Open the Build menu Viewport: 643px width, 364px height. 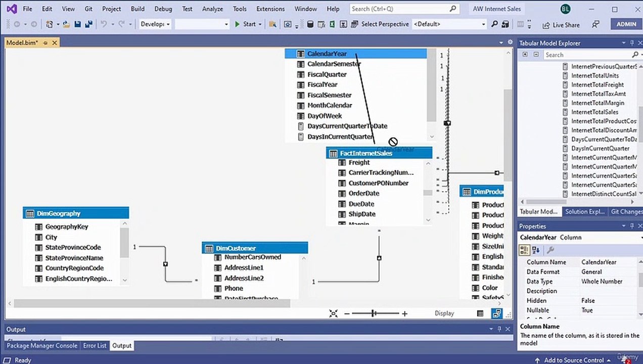pyautogui.click(x=137, y=9)
